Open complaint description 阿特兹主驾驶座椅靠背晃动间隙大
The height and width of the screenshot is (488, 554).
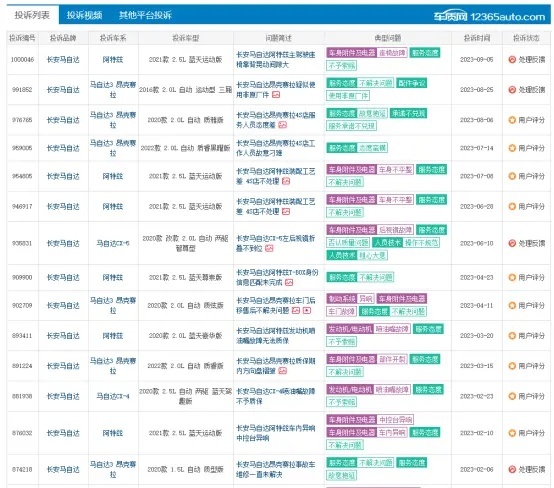276,59
